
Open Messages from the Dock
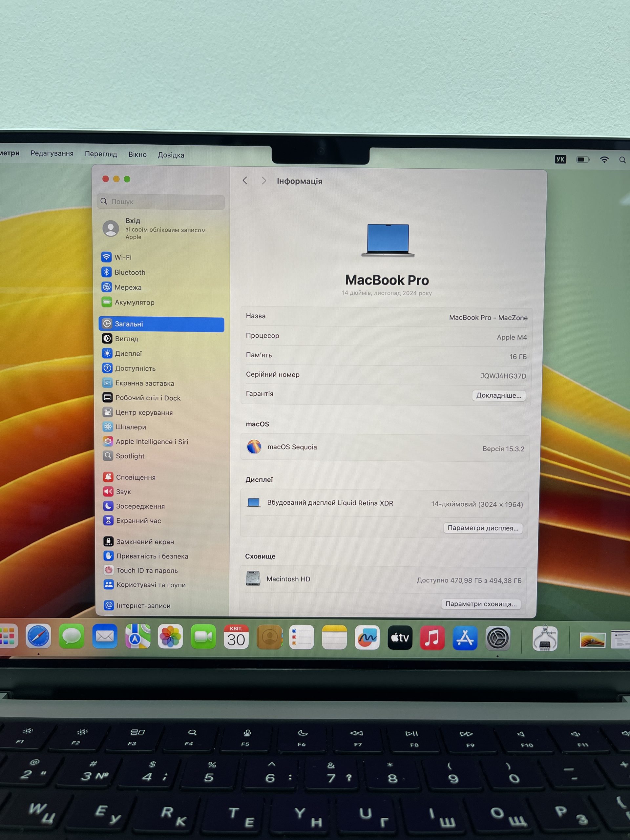tap(72, 636)
